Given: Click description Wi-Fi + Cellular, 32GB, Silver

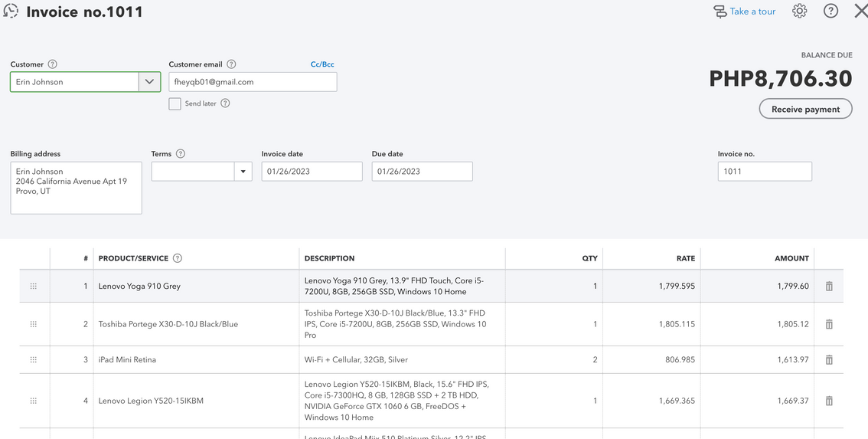Looking at the screenshot, I should click(x=356, y=360).
